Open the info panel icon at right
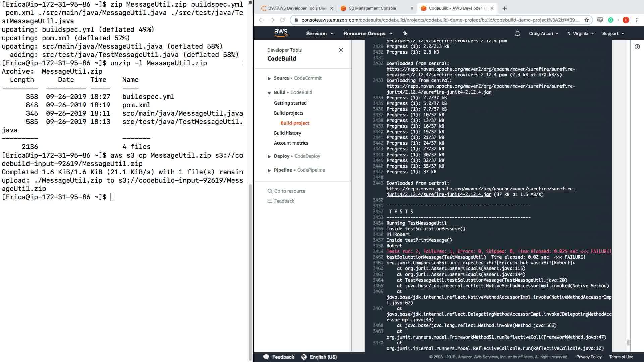644x362 pixels. (637, 47)
